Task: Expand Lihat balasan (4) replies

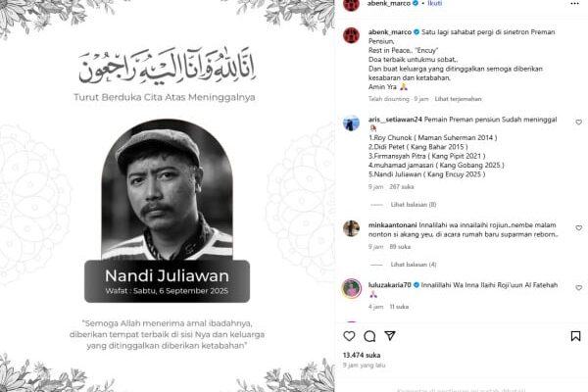Action: [x=414, y=265]
